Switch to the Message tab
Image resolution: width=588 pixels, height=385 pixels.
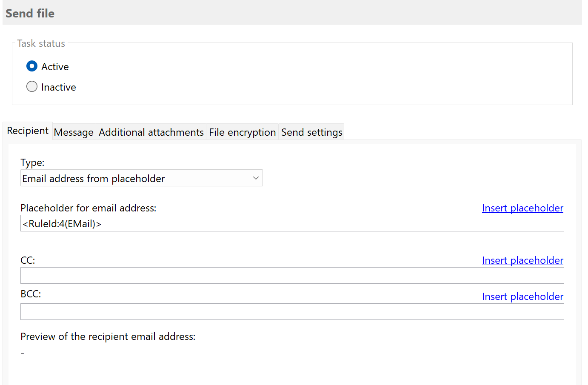tap(73, 132)
